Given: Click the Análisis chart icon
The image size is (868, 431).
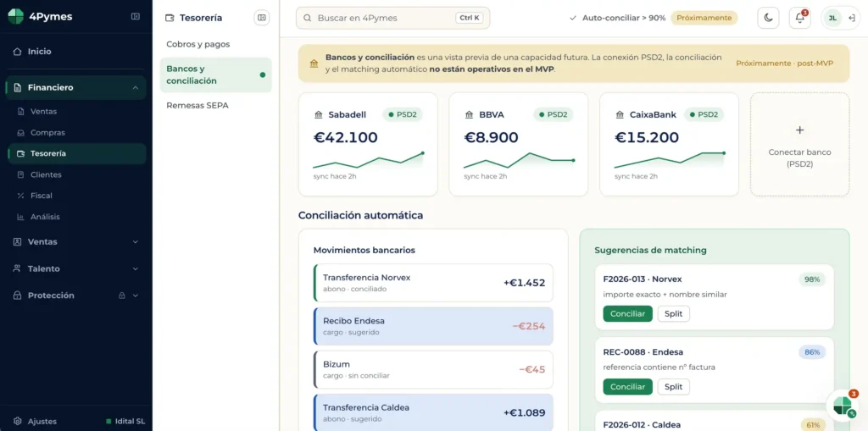Looking at the screenshot, I should click(x=21, y=217).
